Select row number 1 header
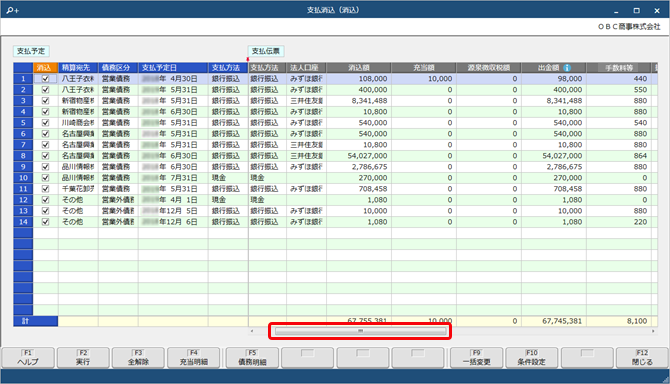Screen dimensions: 670x384 coord(23,79)
